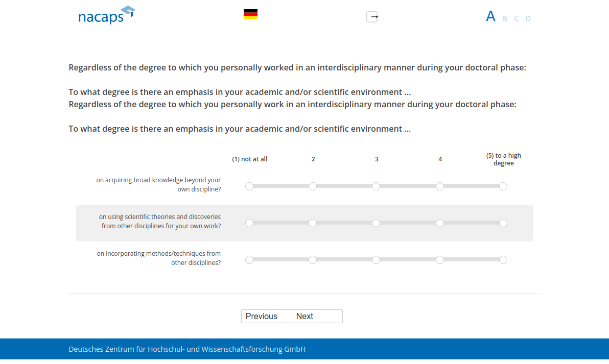The height and width of the screenshot is (364, 609).
Task: Click the exit survey arrow icon
Action: pyautogui.click(x=372, y=17)
